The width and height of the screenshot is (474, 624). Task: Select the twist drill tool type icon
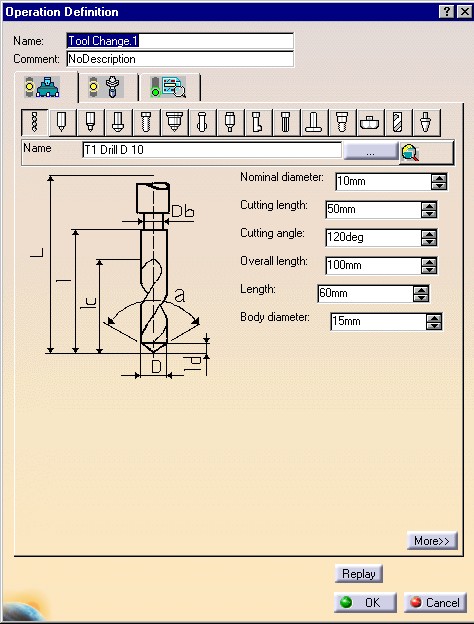click(35, 122)
